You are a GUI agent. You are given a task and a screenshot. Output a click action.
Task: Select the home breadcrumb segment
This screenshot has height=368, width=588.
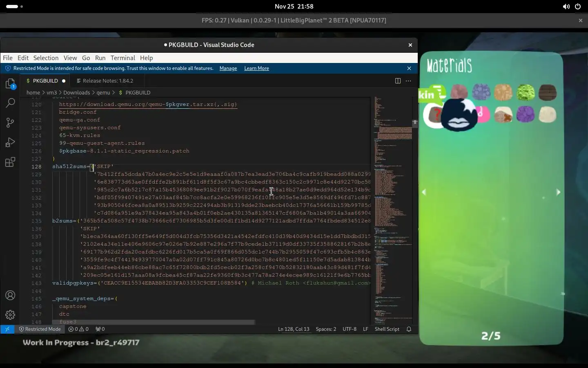[33, 93]
